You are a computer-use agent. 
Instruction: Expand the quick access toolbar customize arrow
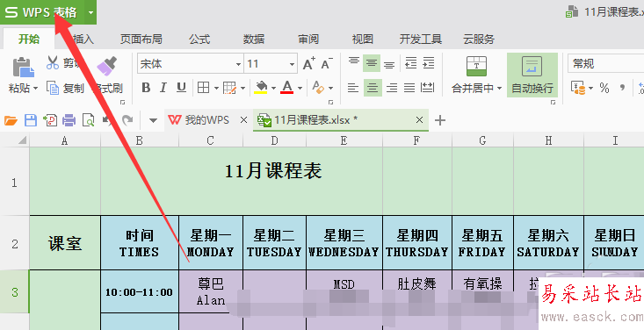(153, 120)
